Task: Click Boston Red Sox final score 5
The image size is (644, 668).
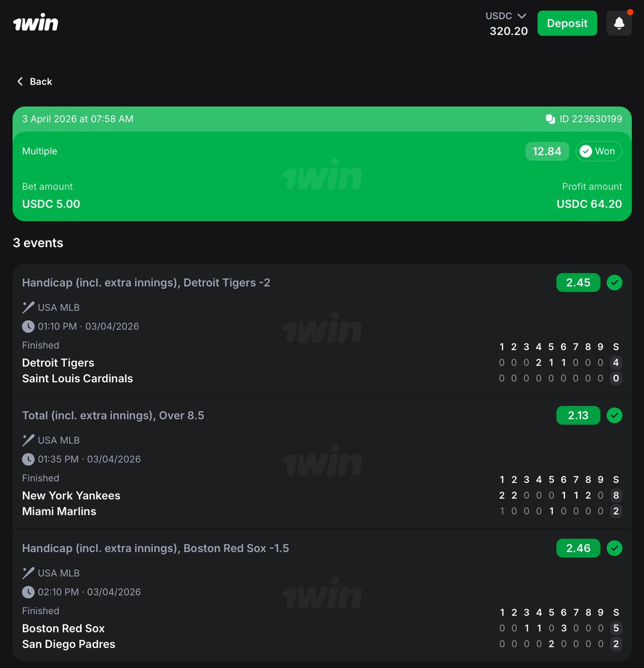Action: coord(616,628)
